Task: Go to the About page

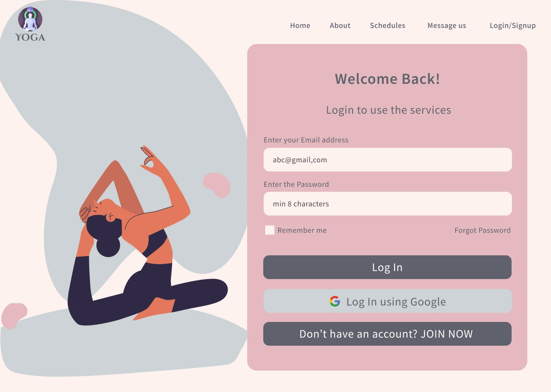Action: click(340, 26)
